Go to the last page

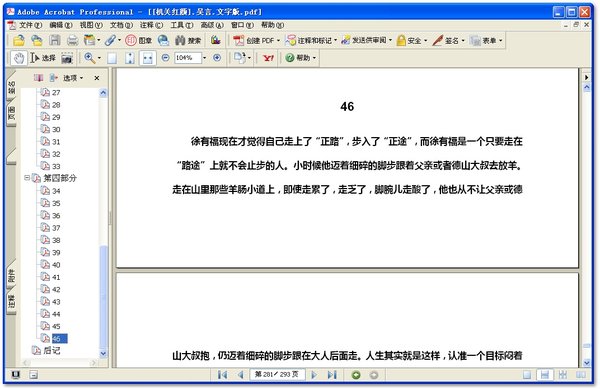[x=332, y=375]
